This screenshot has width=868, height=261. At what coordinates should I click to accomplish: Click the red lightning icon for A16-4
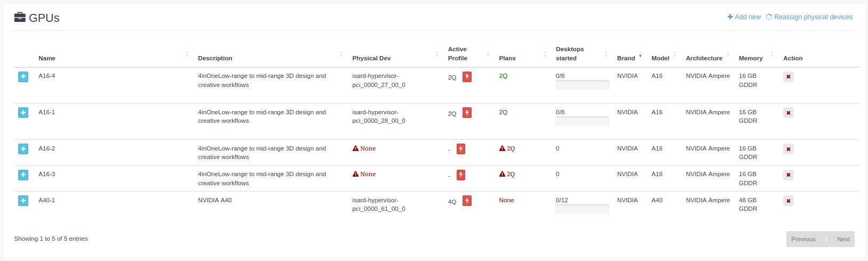[467, 77]
